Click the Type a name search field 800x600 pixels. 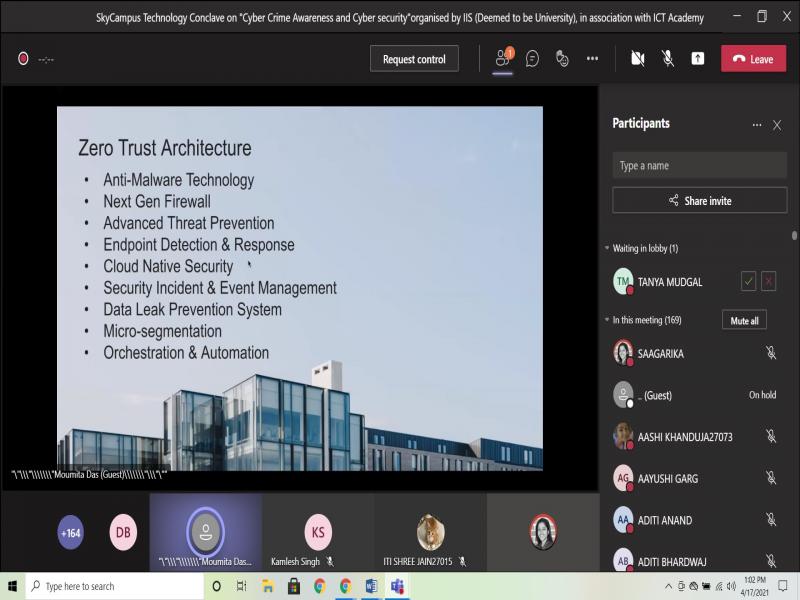tap(699, 166)
